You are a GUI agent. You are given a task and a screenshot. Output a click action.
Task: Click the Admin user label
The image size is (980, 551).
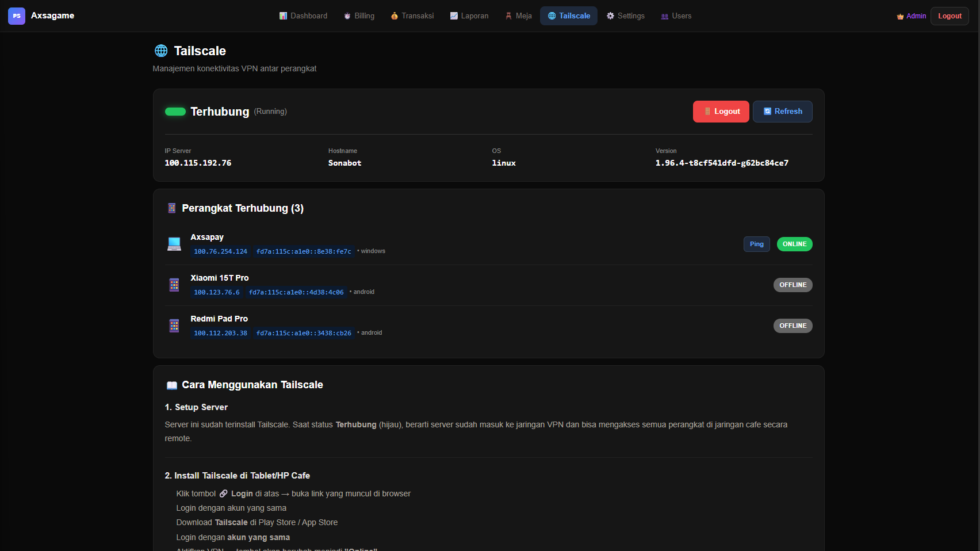click(916, 16)
